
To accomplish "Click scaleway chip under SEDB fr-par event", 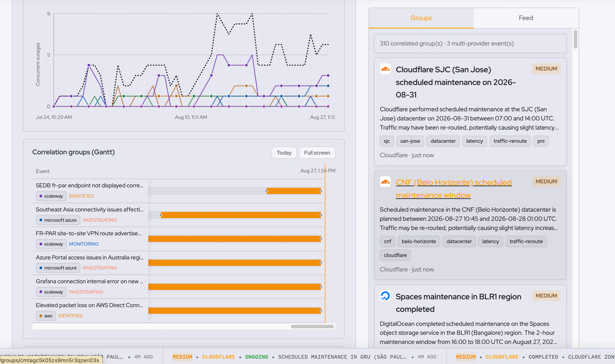I will (x=51, y=196).
